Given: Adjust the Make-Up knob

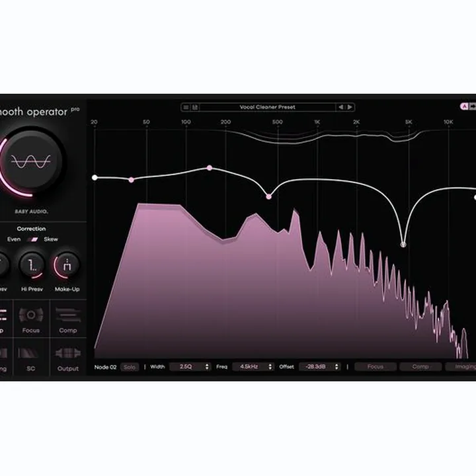Looking at the screenshot, I should coord(67,265).
